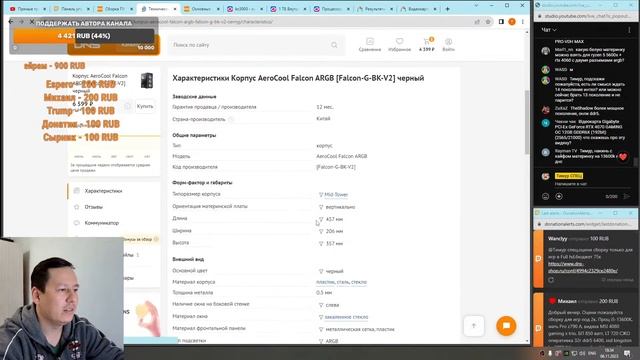This screenshot has height=360, width=640.
Task: Switch to the 'Сборка ПК' browser tab
Action: pos(115,9)
